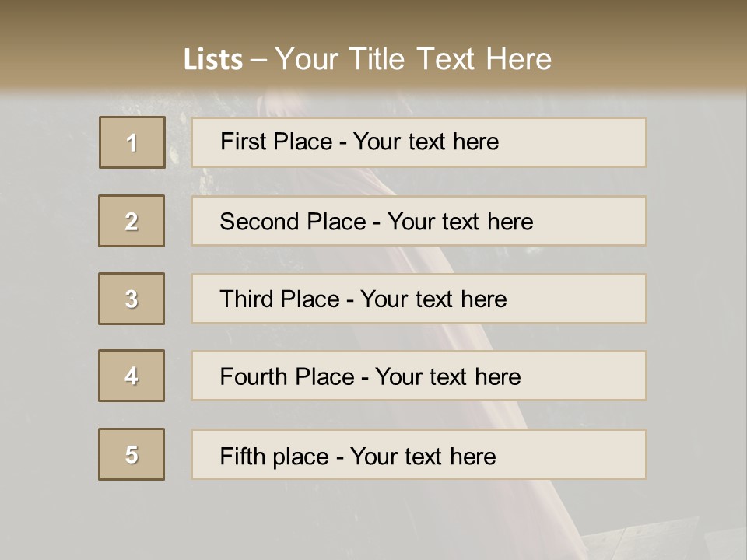Select the numbered box 4
Image resolution: width=747 pixels, height=560 pixels.
[132, 376]
